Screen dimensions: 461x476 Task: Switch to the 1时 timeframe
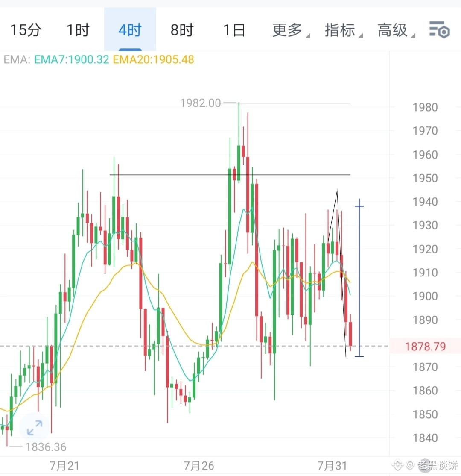tap(78, 30)
